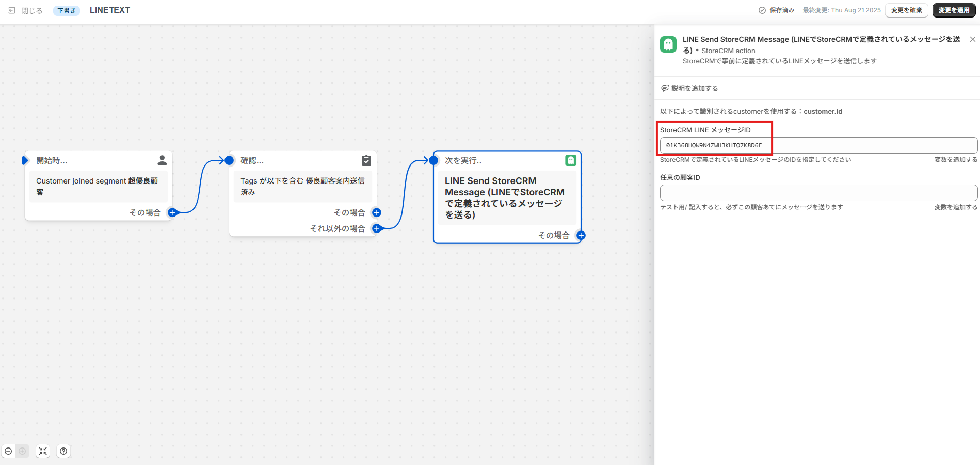The image size is (980, 465).
Task: Click the 変更を破棄 button
Action: [x=907, y=10]
